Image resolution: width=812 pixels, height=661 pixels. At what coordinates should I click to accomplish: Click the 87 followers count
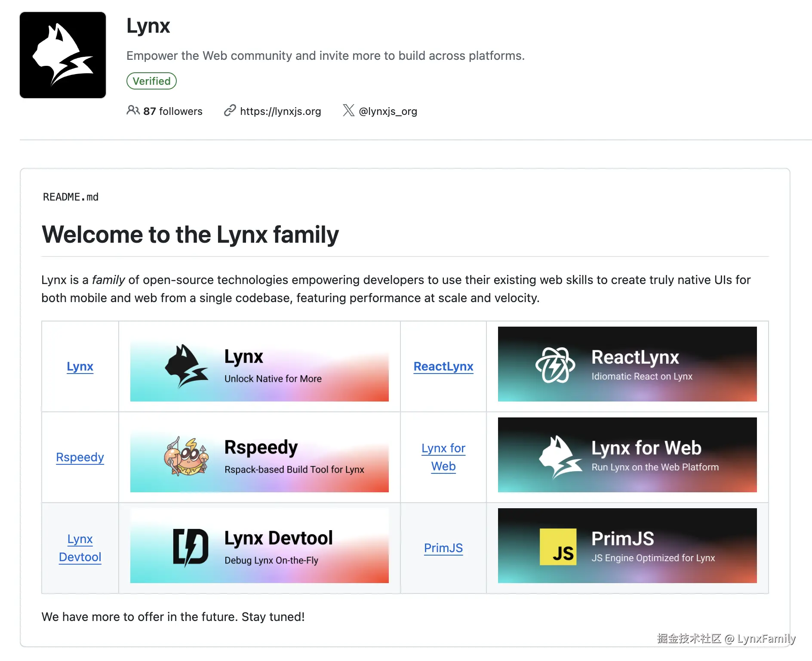[x=172, y=111]
